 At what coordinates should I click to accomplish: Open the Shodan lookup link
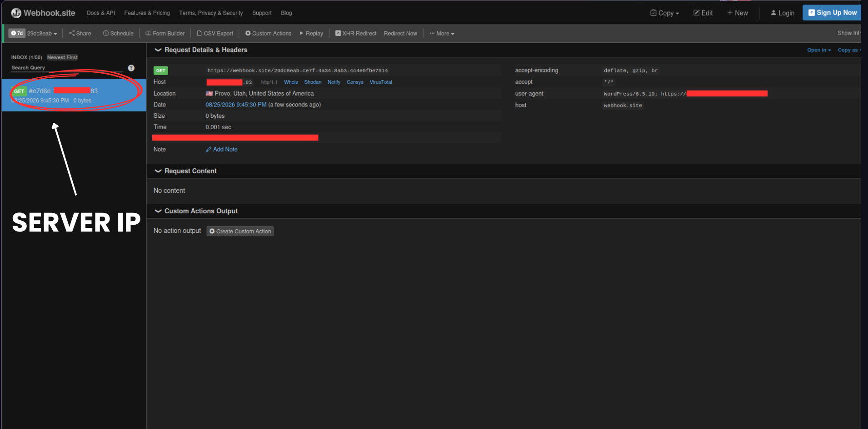(313, 82)
